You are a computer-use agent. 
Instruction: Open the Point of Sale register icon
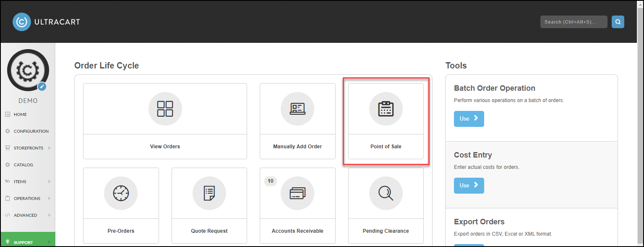click(x=386, y=108)
